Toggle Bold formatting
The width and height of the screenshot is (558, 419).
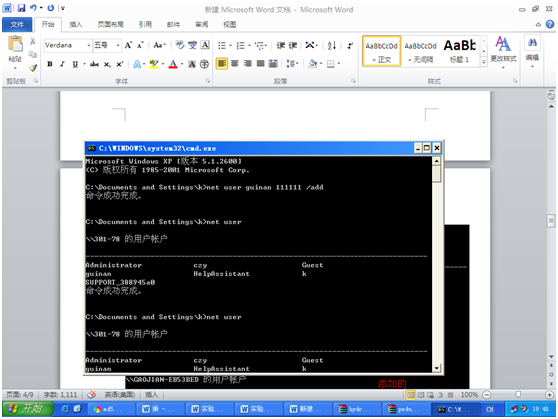click(x=50, y=64)
